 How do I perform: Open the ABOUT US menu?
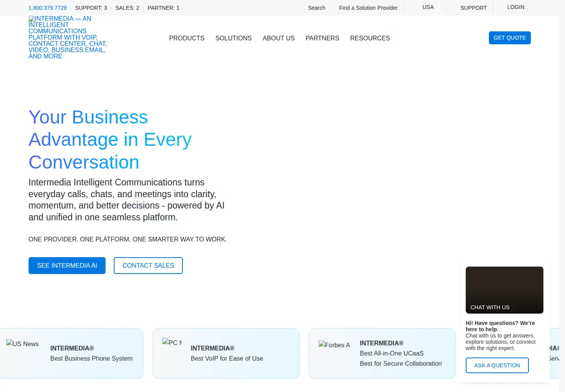coord(279,38)
